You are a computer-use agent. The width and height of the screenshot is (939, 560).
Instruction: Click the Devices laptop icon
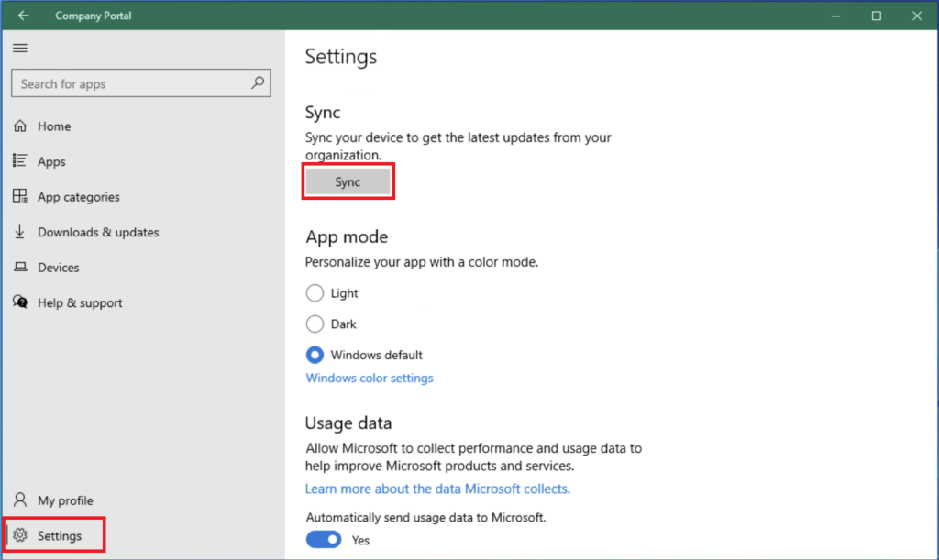[x=20, y=268]
